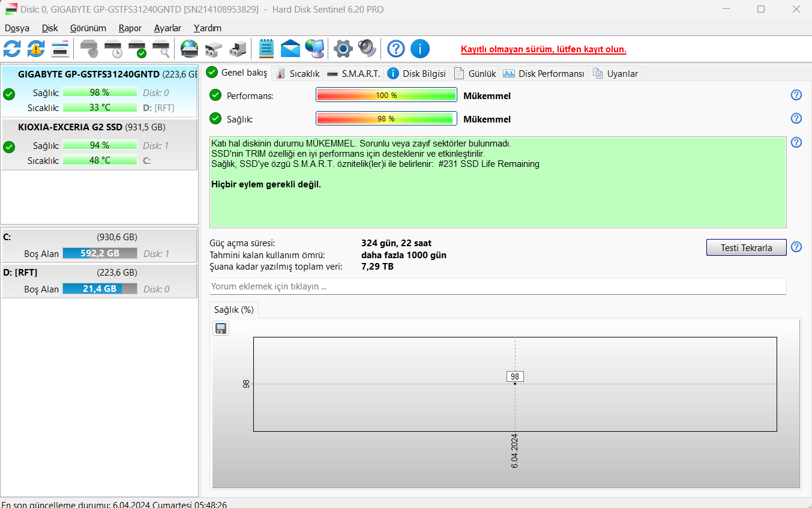Click the blue envelope email icon
This screenshot has width=812, height=508.
pyautogui.click(x=290, y=49)
